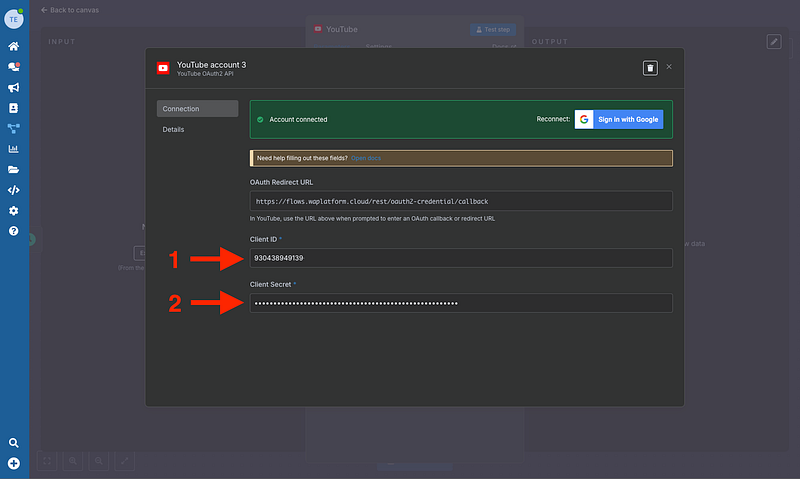This screenshot has height=479, width=800.
Task: Click into the Client ID field
Action: tap(460, 258)
